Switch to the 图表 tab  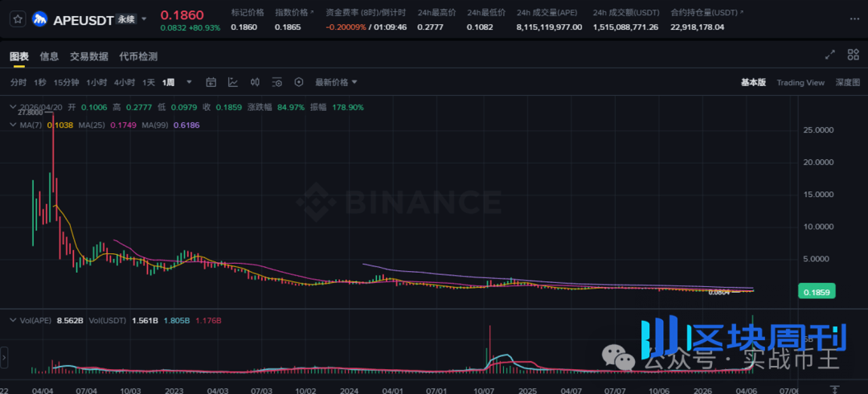point(18,56)
